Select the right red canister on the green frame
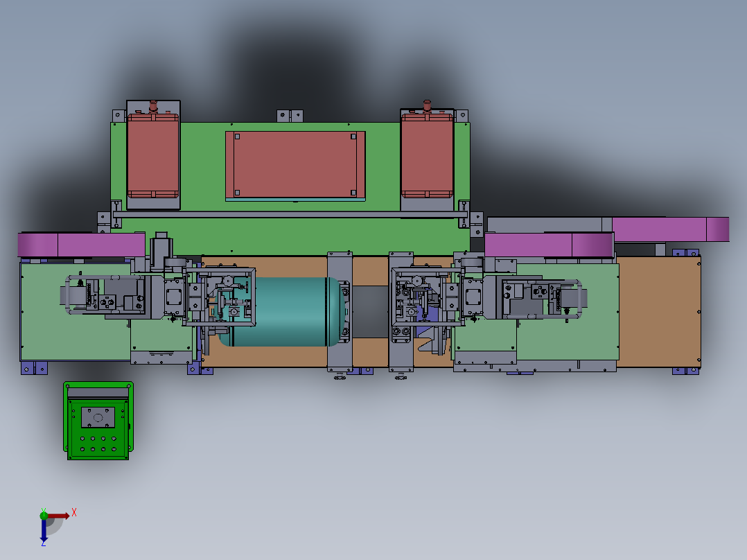The width and height of the screenshot is (747, 560). 427,155
